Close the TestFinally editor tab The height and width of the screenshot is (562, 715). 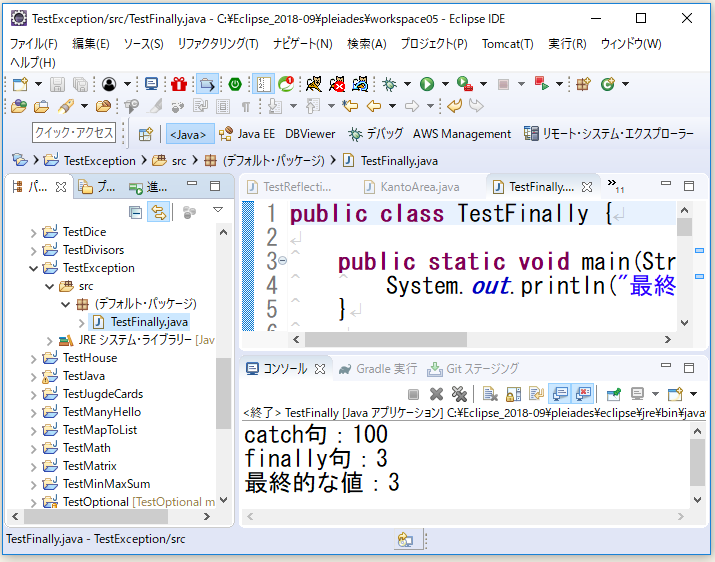point(587,187)
